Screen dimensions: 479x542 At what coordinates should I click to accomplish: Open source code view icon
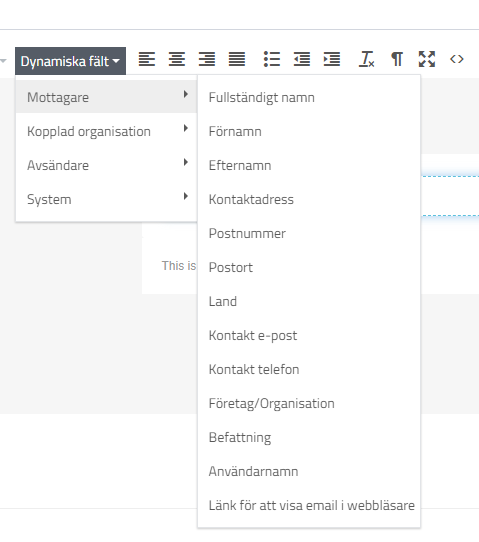(457, 59)
